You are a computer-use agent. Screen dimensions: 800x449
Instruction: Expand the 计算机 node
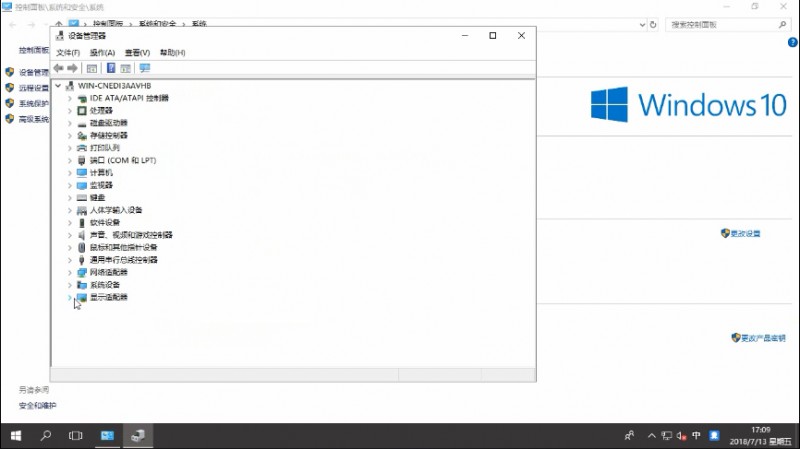(x=70, y=172)
